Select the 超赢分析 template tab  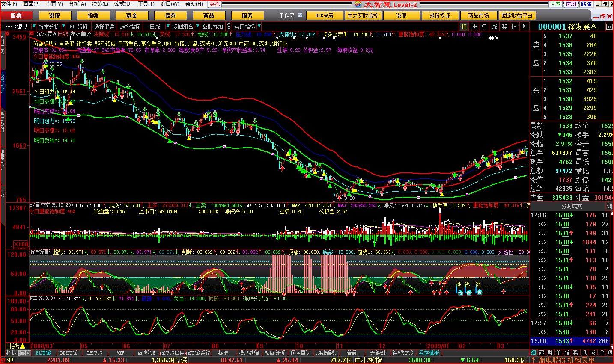point(274,353)
